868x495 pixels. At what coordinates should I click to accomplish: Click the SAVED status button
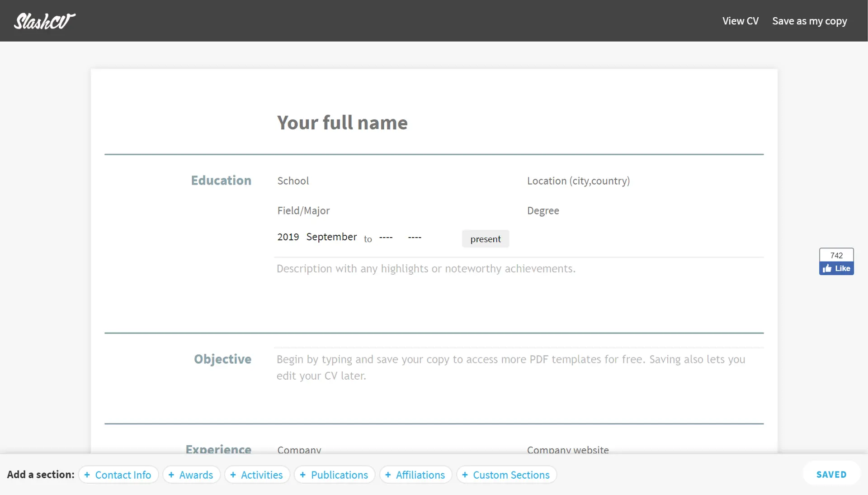pyautogui.click(x=831, y=474)
